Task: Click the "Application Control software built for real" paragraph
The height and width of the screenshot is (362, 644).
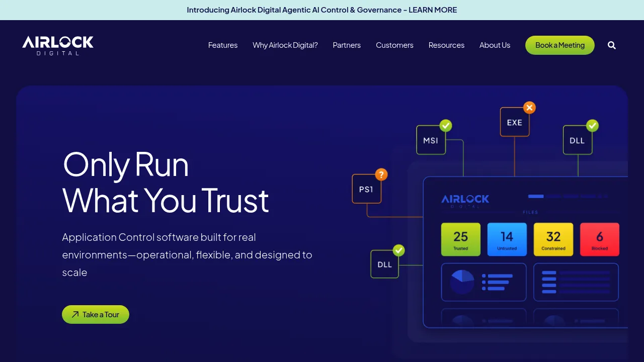Action: [187, 255]
